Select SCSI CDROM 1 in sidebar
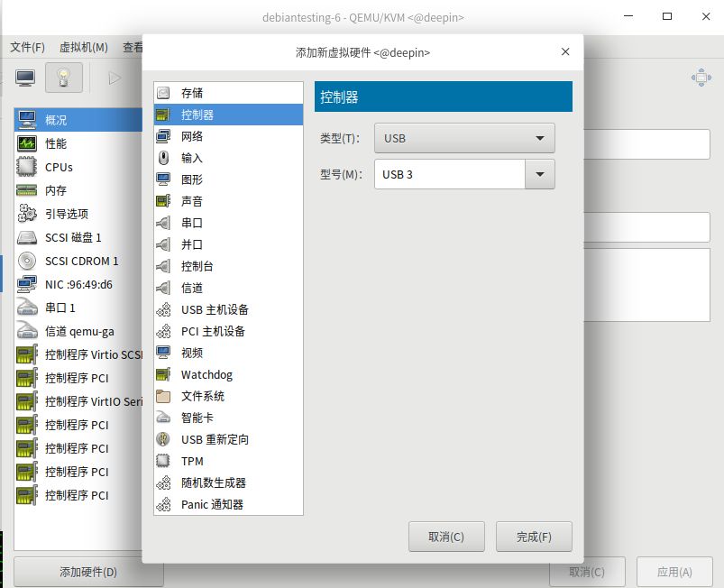The width and height of the screenshot is (724, 588). click(x=78, y=261)
